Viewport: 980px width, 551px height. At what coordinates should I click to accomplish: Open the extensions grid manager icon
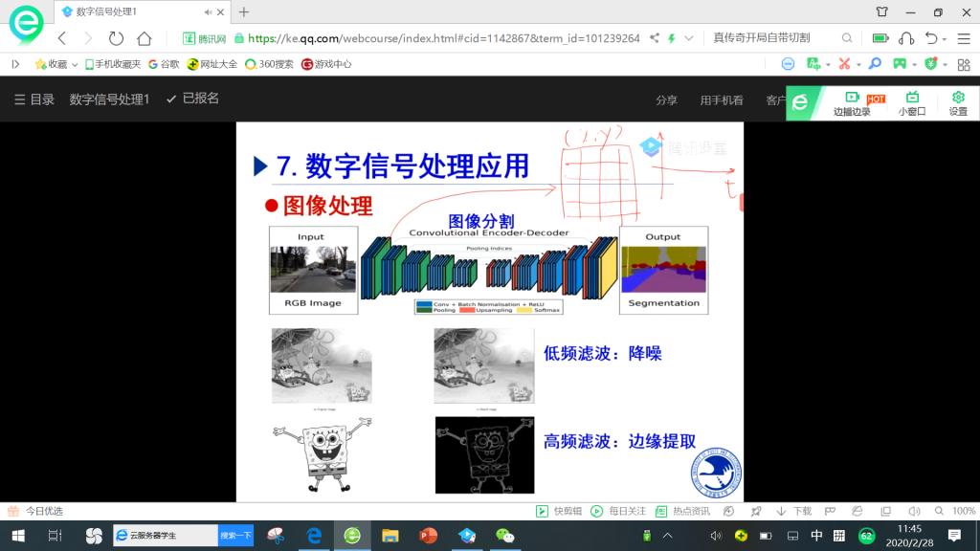[x=964, y=64]
